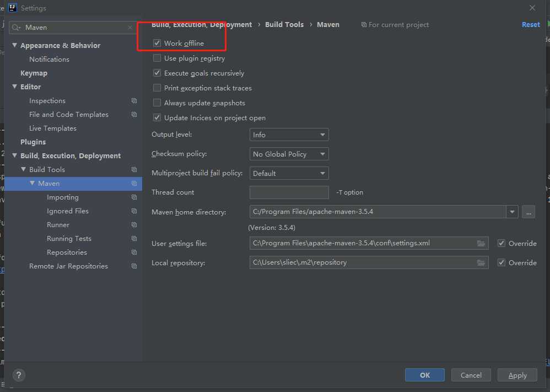This screenshot has height=392, width=550.
Task: Open Ignored Files under Maven
Action: pyautogui.click(x=67, y=211)
